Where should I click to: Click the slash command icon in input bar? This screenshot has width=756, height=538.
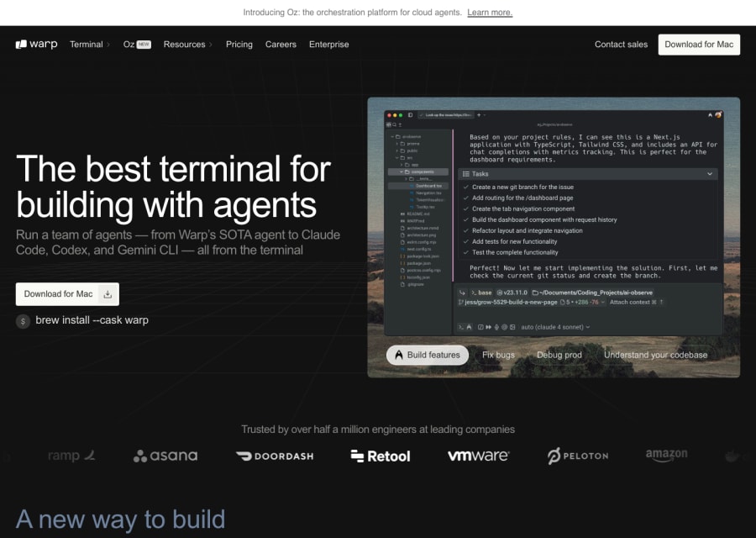click(x=480, y=327)
